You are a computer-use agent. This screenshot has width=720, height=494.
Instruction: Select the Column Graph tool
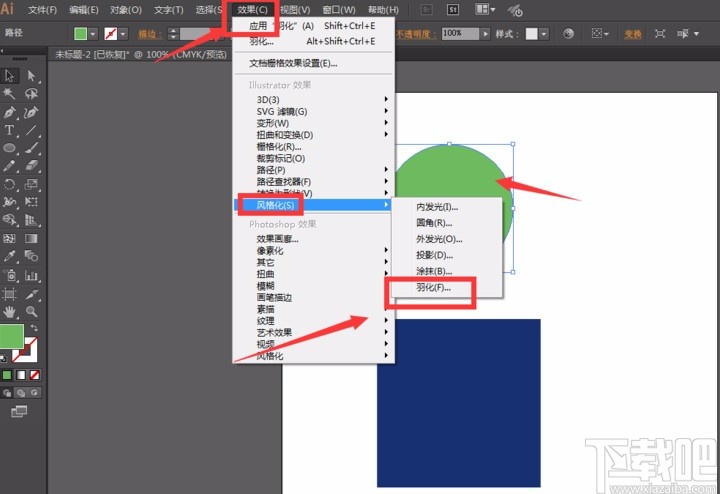click(31, 275)
